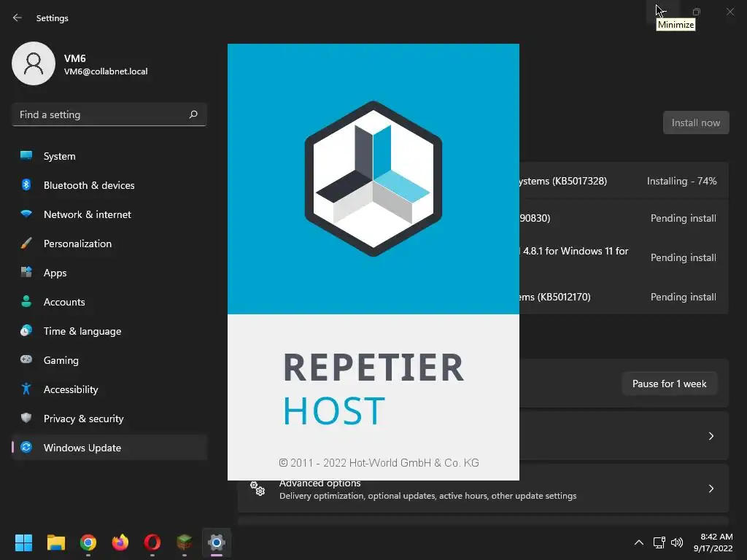Image resolution: width=747 pixels, height=560 pixels.
Task: Open Firefox from taskbar
Action: pyautogui.click(x=120, y=542)
